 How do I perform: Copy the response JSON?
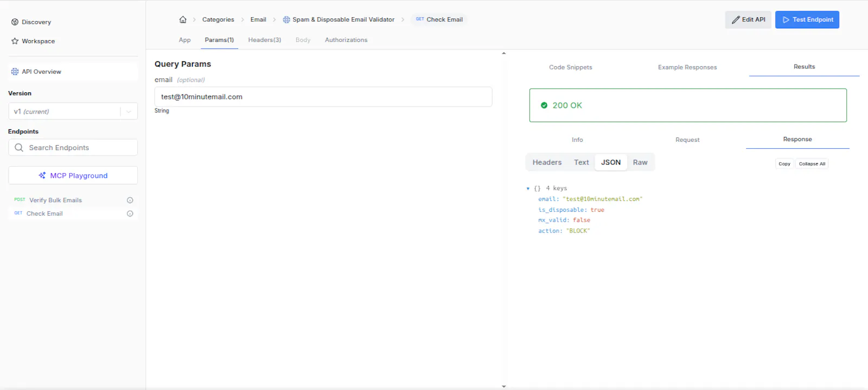pos(784,163)
